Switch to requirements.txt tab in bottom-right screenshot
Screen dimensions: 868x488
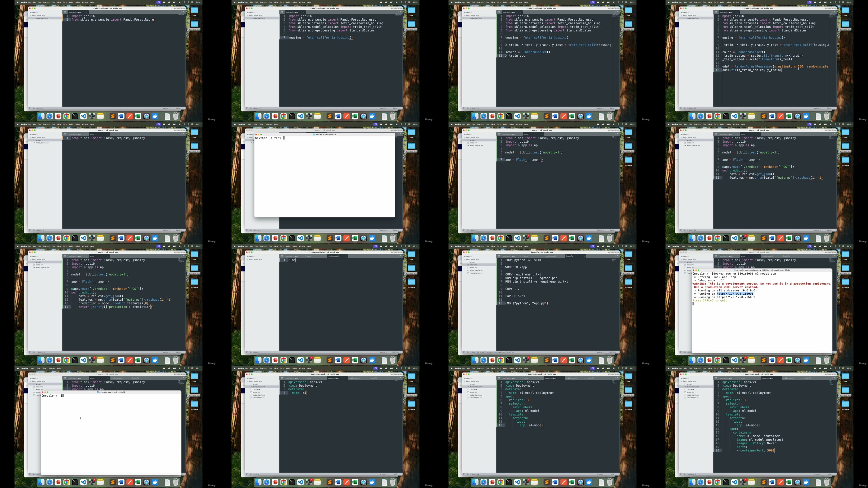pyautogui.click(x=789, y=378)
